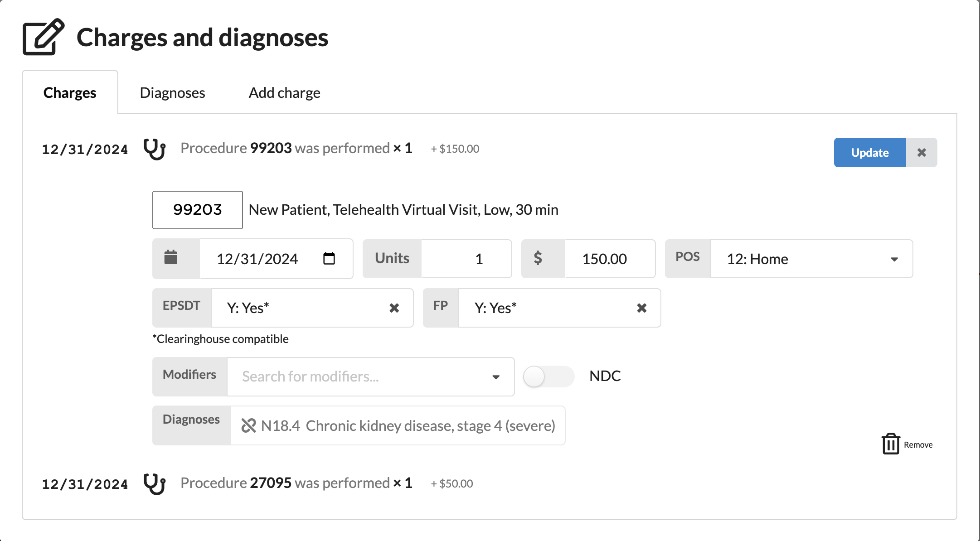The width and height of the screenshot is (980, 541).
Task: Toggle the NDC switch on
Action: click(x=548, y=377)
